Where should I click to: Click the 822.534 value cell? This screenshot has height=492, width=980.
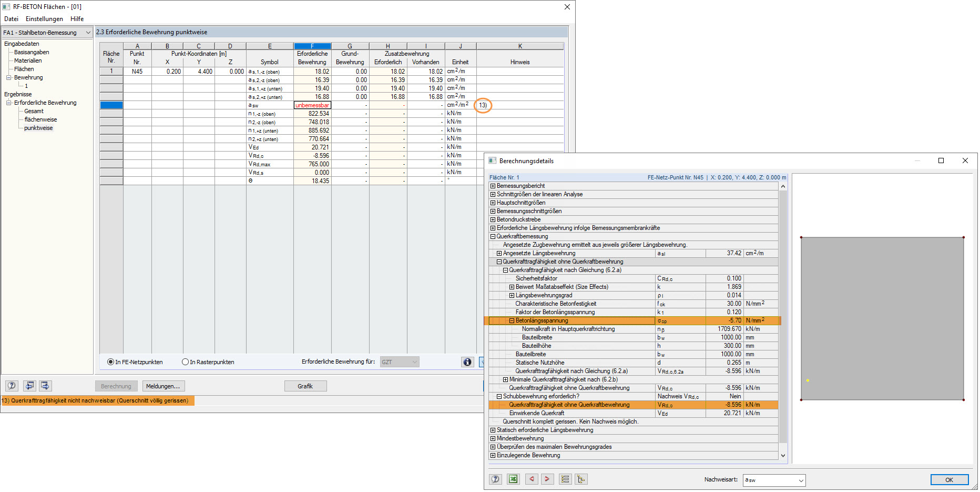(312, 114)
